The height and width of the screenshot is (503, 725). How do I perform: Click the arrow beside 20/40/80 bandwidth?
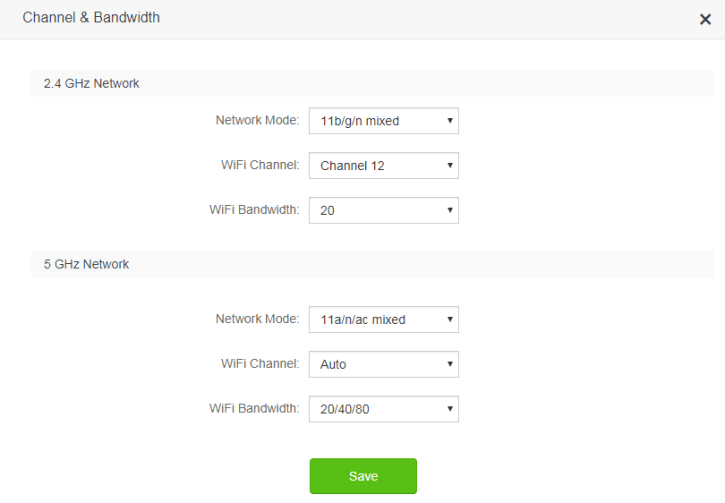pos(450,408)
